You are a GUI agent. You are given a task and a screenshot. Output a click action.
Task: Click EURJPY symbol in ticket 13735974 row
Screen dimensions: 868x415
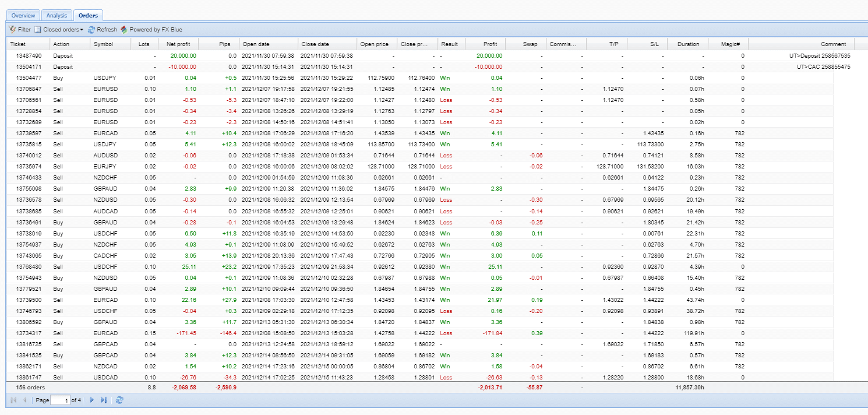click(x=105, y=167)
